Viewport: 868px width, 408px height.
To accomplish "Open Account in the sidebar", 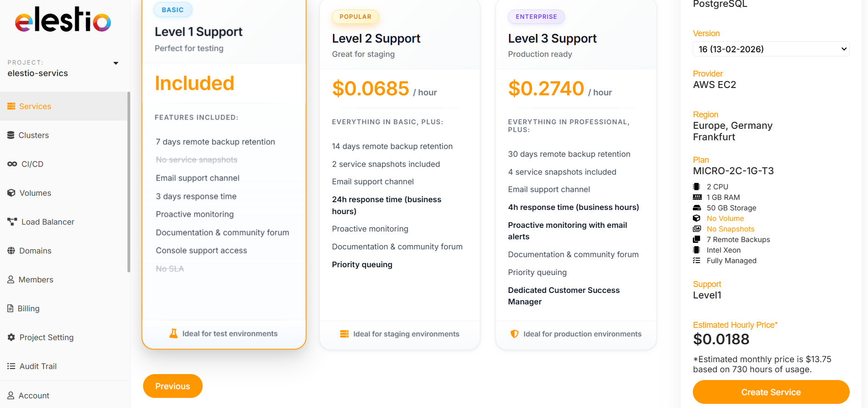I will click(33, 396).
